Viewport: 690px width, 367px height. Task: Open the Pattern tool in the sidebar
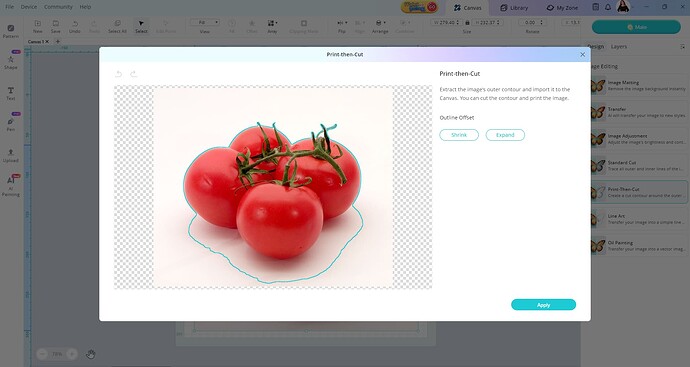pos(11,31)
